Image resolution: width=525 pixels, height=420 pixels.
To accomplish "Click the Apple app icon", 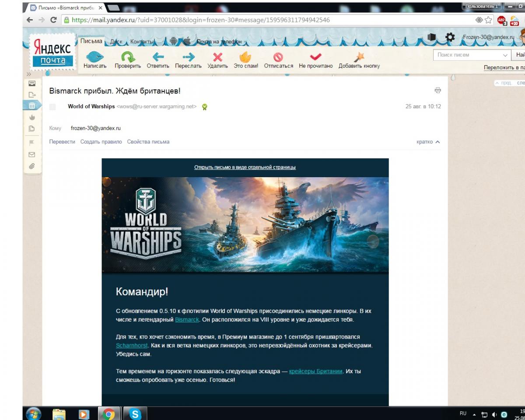I will pyautogui.click(x=187, y=41).
